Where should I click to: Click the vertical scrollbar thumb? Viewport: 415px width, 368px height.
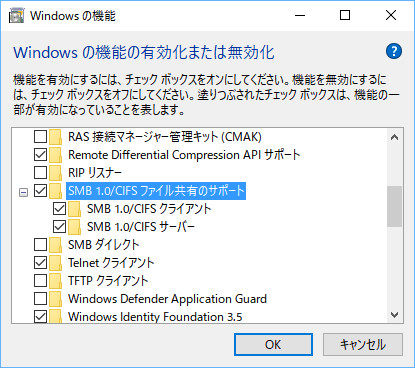click(394, 207)
